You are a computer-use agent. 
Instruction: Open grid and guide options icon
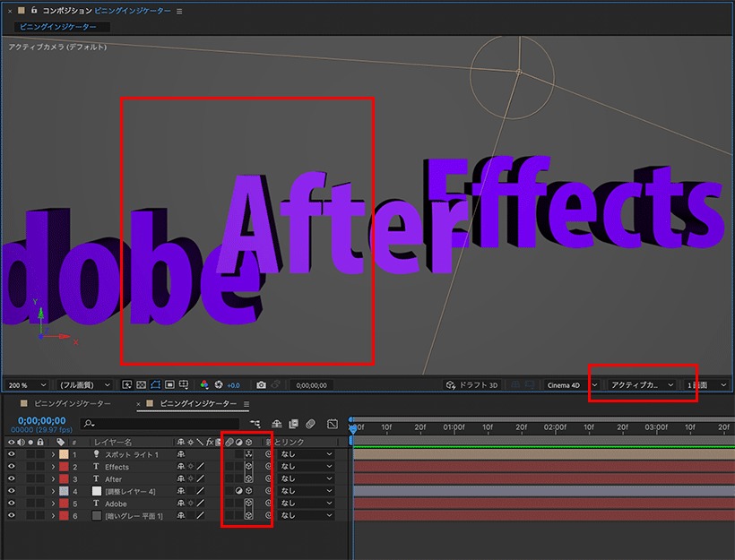[x=184, y=384]
